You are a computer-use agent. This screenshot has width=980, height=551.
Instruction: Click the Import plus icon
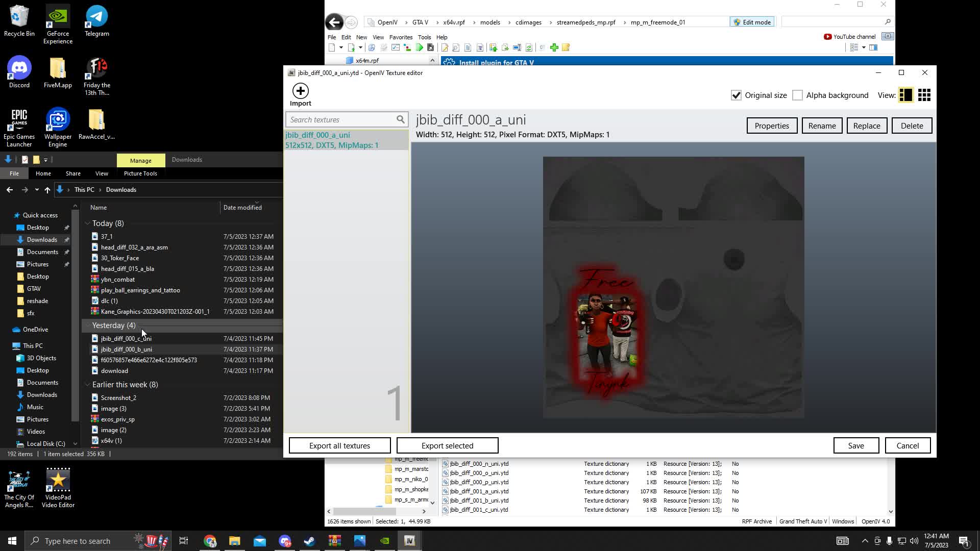coord(300,91)
